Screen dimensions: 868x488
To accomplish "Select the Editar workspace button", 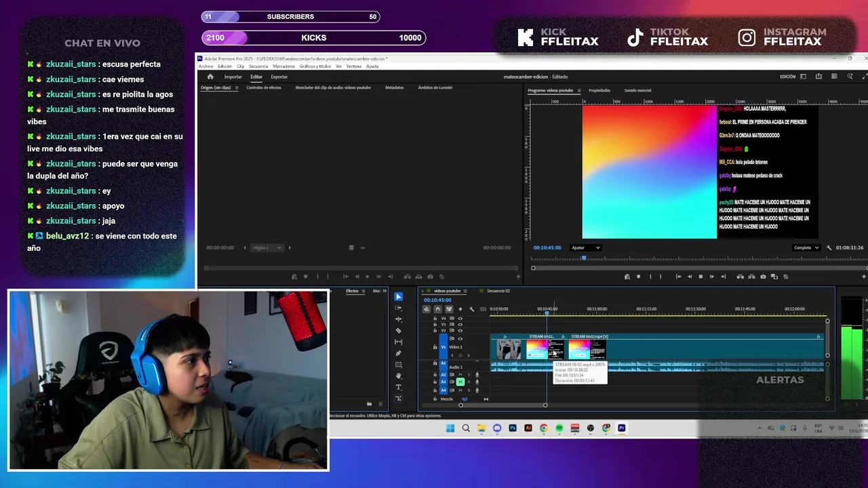I will pos(256,77).
